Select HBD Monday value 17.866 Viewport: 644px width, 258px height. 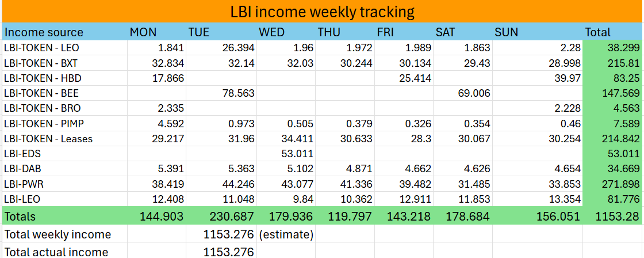156,78
